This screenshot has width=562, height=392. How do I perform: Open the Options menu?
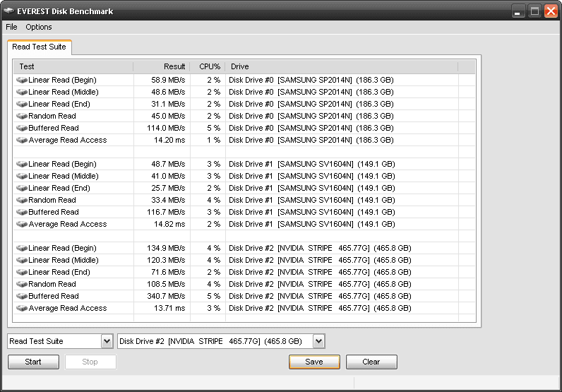point(39,27)
